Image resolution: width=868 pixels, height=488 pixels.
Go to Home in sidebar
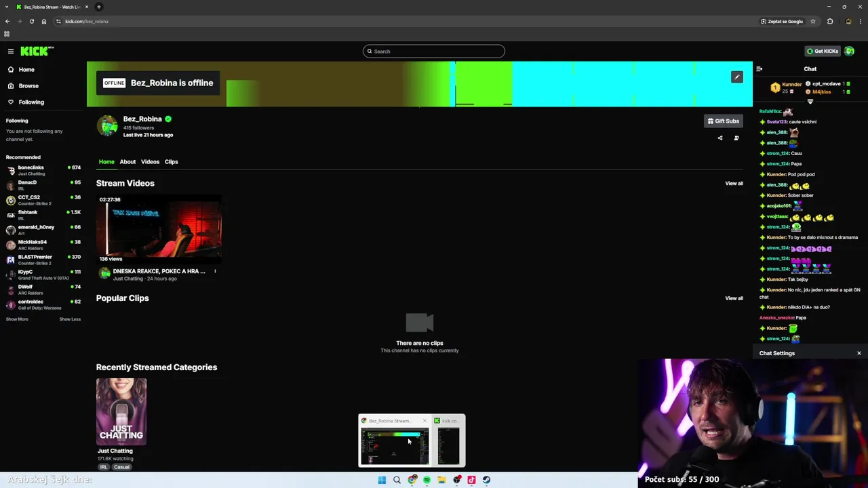click(26, 70)
